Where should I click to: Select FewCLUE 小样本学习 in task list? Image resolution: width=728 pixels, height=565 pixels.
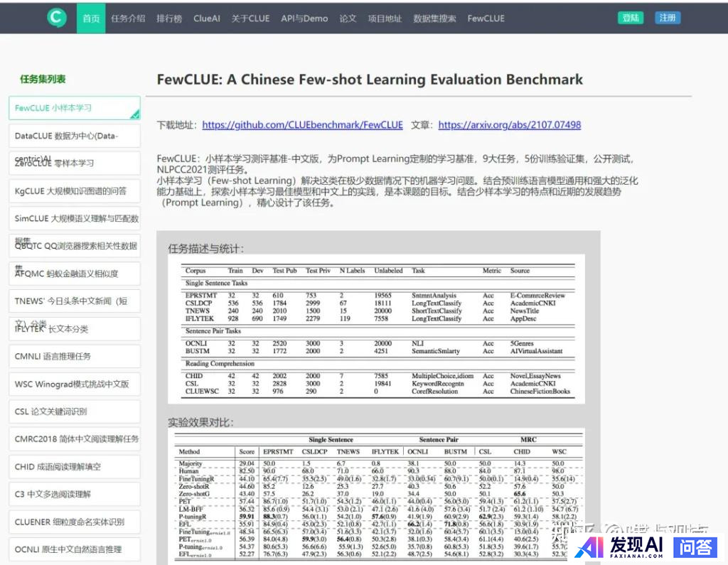74,108
